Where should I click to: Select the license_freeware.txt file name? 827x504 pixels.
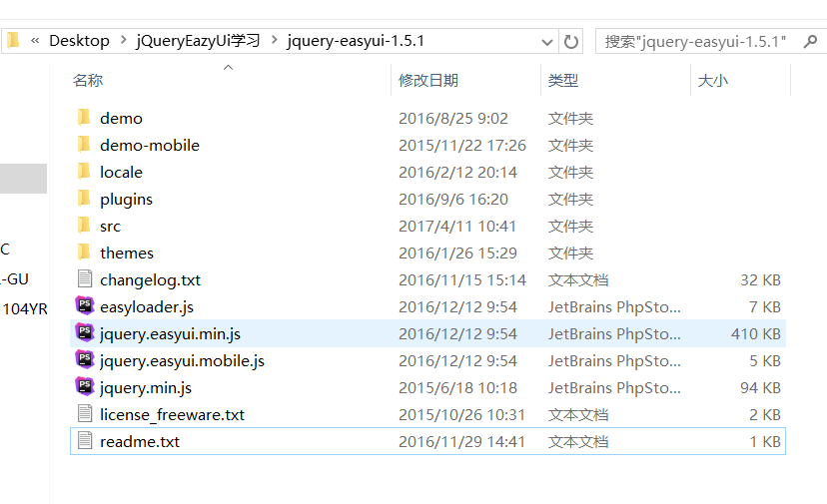172,414
